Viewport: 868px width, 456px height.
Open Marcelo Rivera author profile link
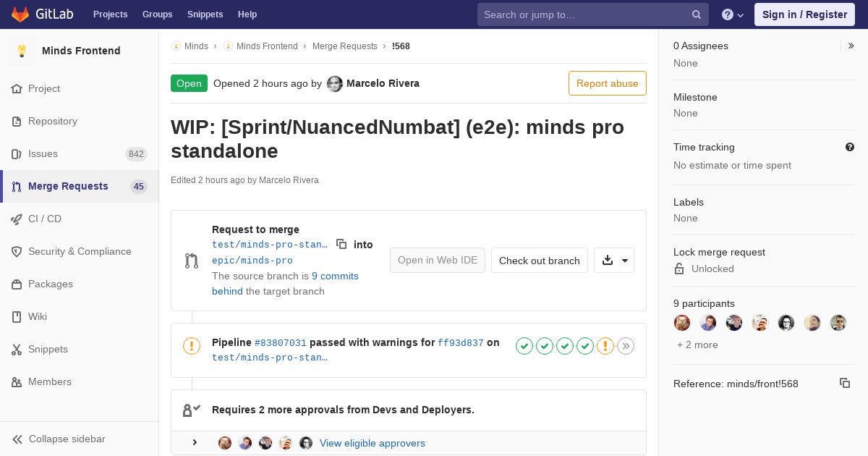pos(383,83)
